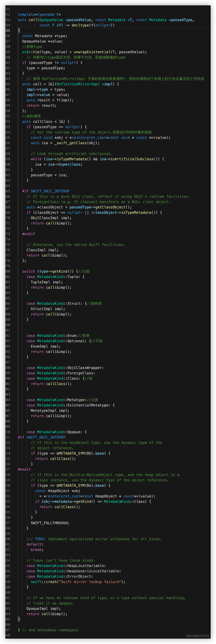216x644 pixels.
Task: Click 'unwrapExistential' function call
Action: 92,52
